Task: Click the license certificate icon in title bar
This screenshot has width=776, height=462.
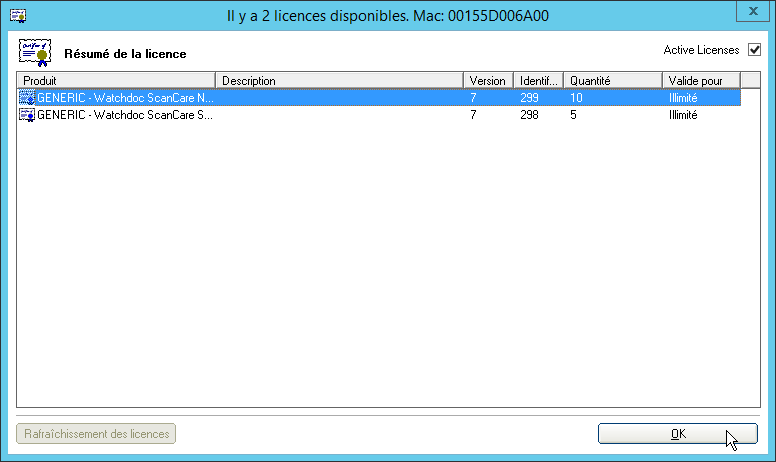Action: pyautogui.click(x=18, y=16)
